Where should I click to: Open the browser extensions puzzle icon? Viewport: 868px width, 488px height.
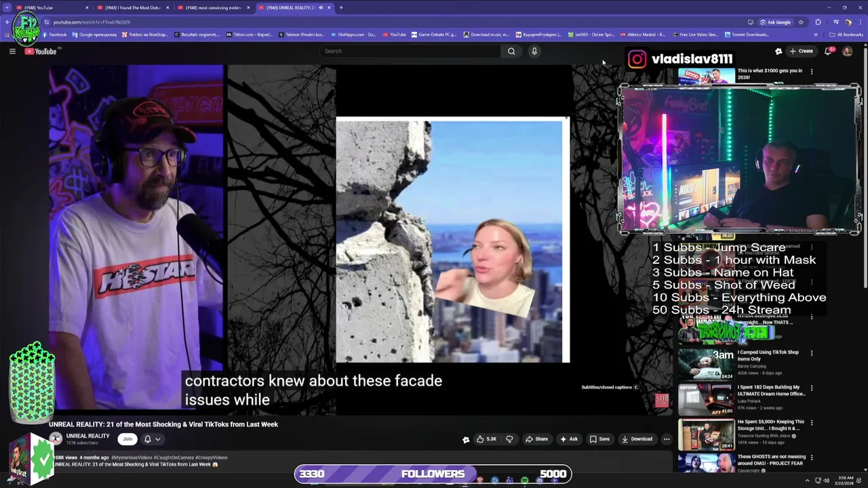[x=818, y=22]
